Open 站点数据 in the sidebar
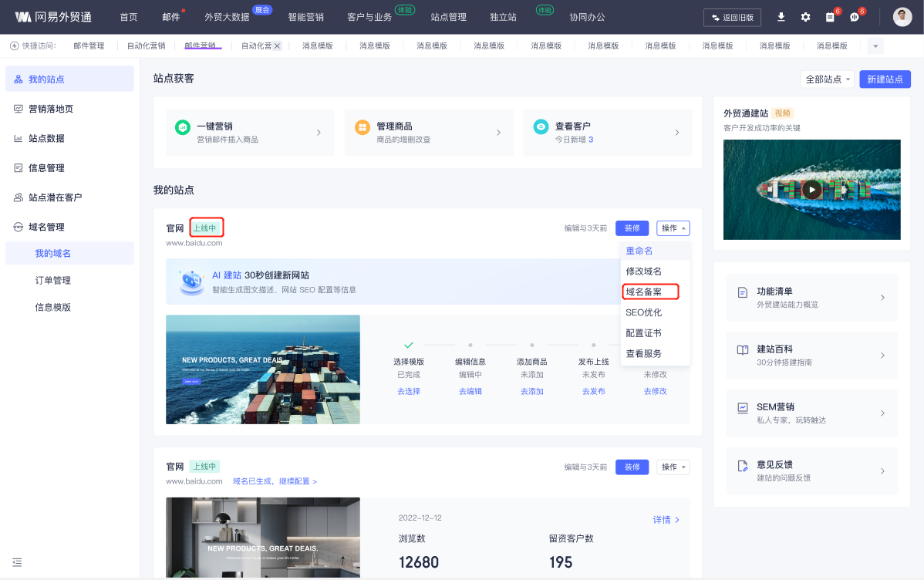 (46, 138)
